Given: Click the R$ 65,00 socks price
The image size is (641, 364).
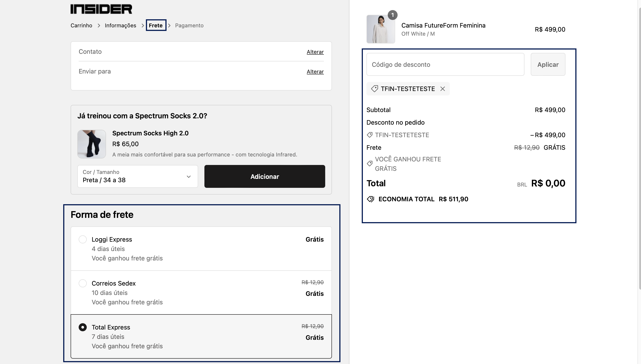Looking at the screenshot, I should pos(126,144).
